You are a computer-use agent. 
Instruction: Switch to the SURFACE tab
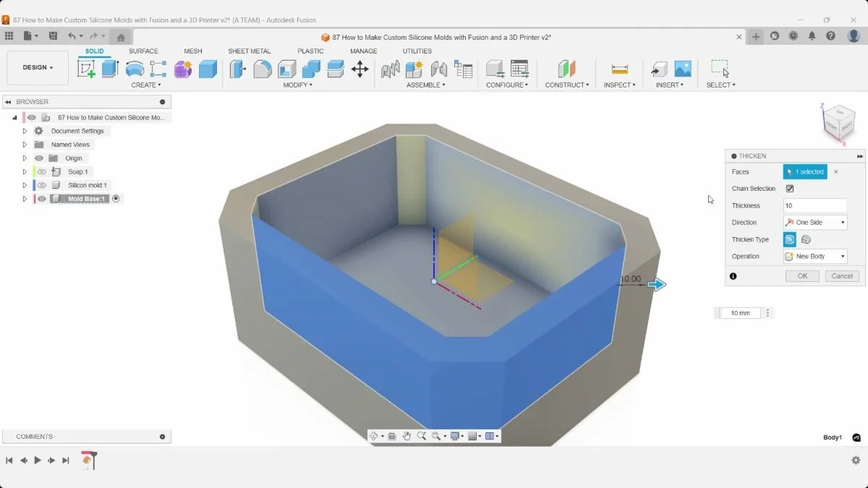(x=143, y=51)
